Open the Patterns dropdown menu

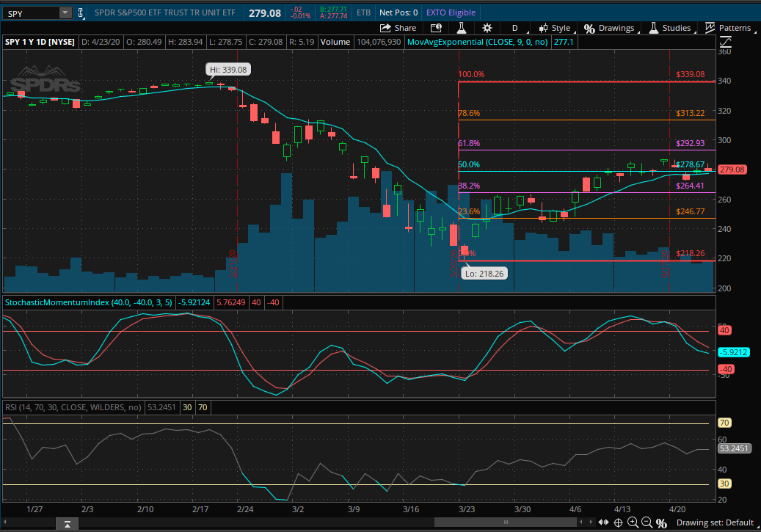point(729,28)
